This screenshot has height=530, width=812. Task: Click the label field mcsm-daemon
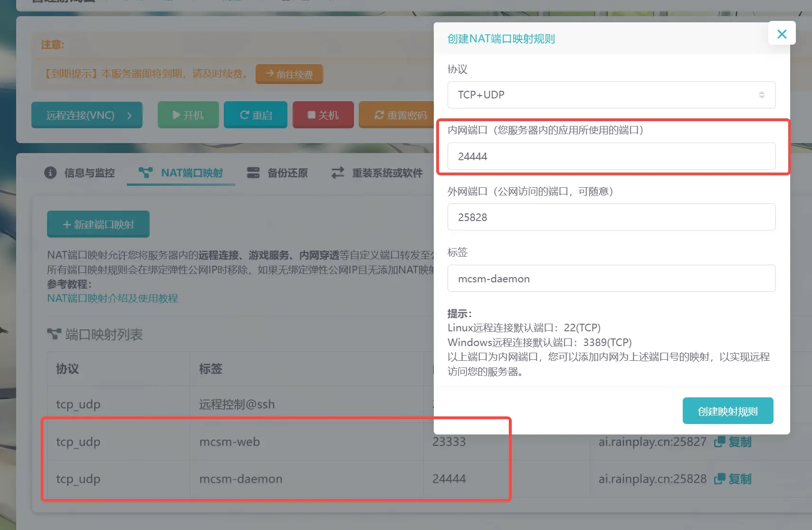611,279
